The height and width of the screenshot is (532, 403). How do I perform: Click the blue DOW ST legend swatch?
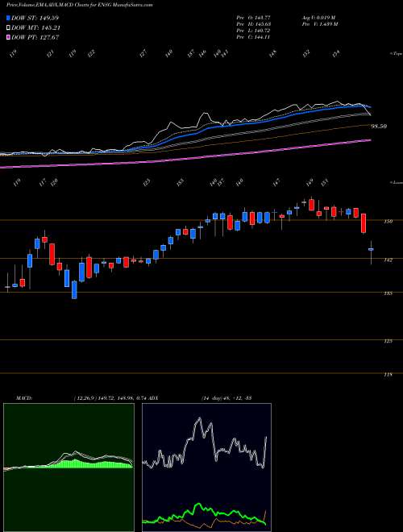tap(9, 18)
